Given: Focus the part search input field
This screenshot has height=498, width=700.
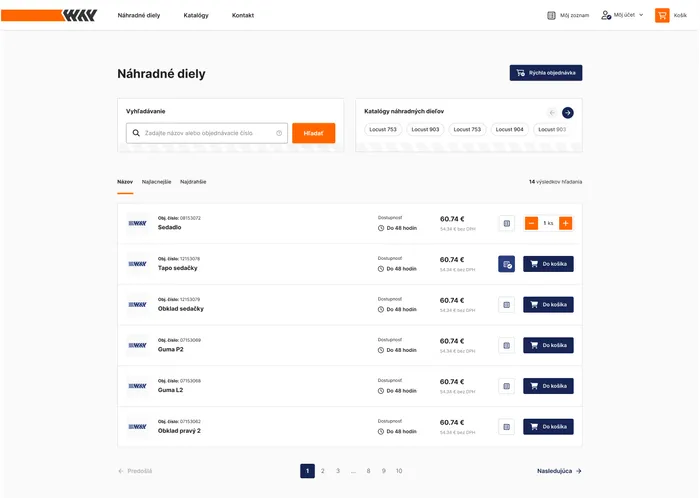Looking at the screenshot, I should 207,133.
